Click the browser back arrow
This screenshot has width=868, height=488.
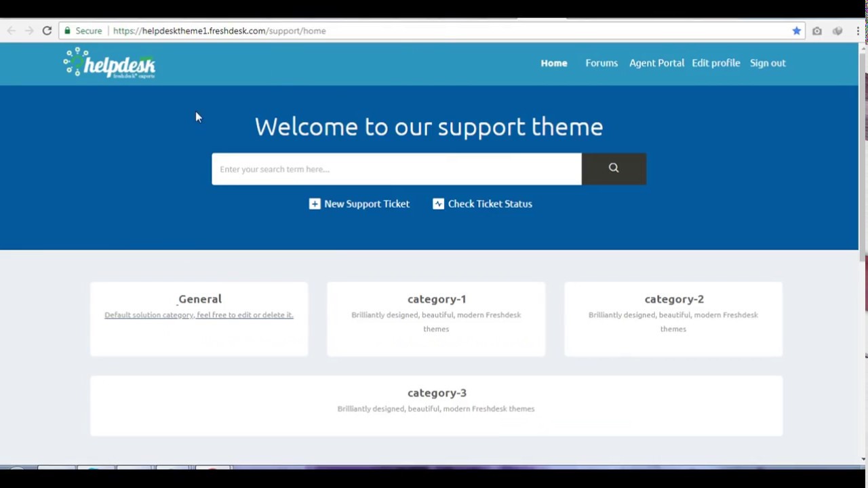12,30
